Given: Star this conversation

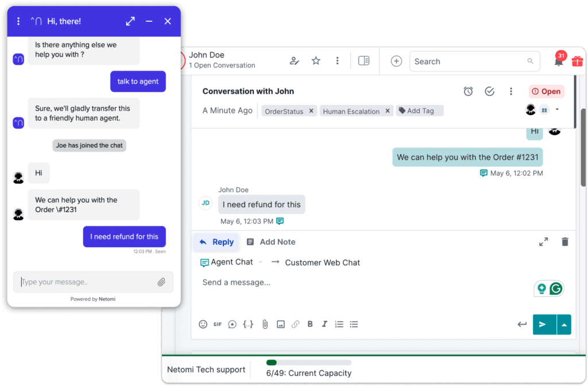Looking at the screenshot, I should pyautogui.click(x=316, y=61).
